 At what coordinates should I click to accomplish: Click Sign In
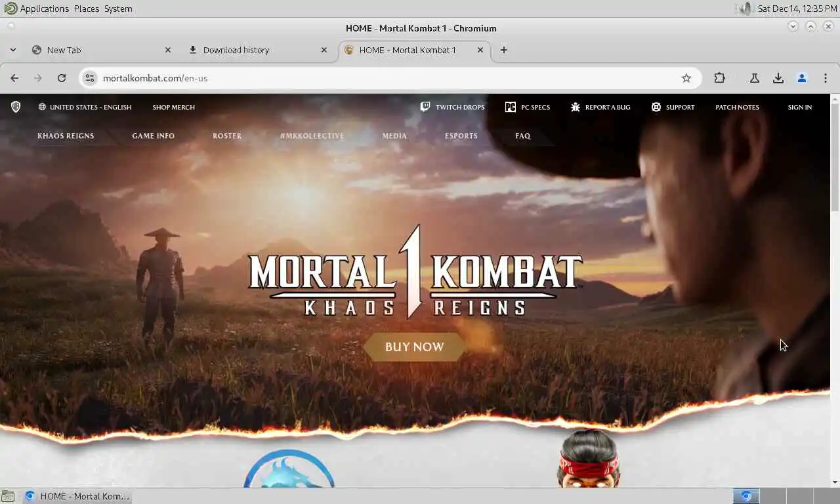799,107
